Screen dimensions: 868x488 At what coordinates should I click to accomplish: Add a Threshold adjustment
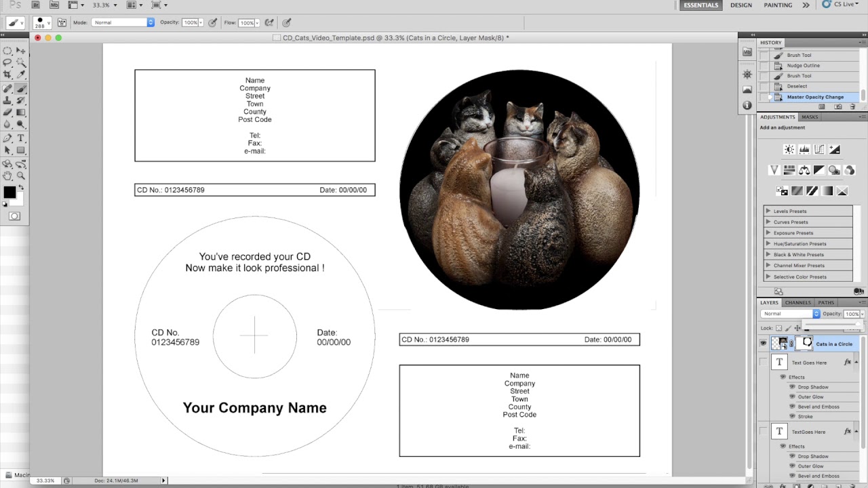tap(812, 190)
